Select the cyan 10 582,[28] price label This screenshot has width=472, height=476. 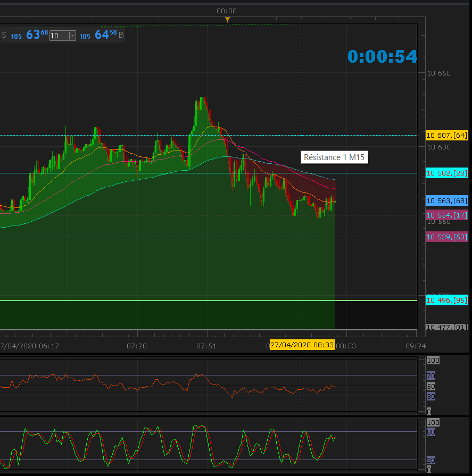click(x=446, y=173)
